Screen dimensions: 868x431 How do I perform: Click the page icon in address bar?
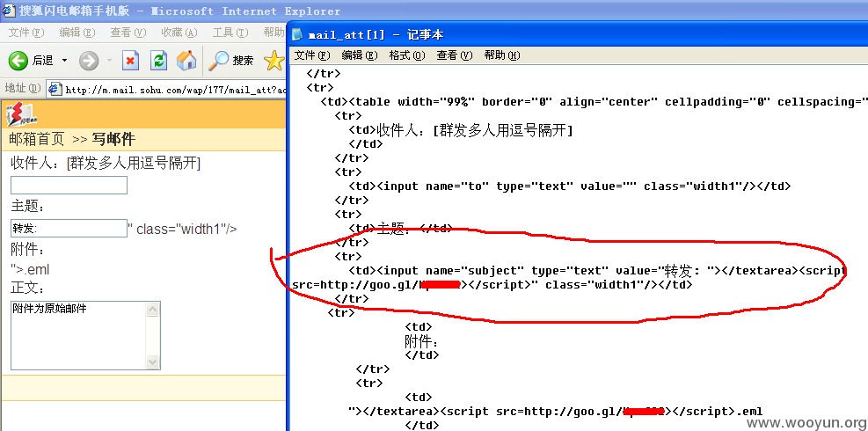coord(55,89)
